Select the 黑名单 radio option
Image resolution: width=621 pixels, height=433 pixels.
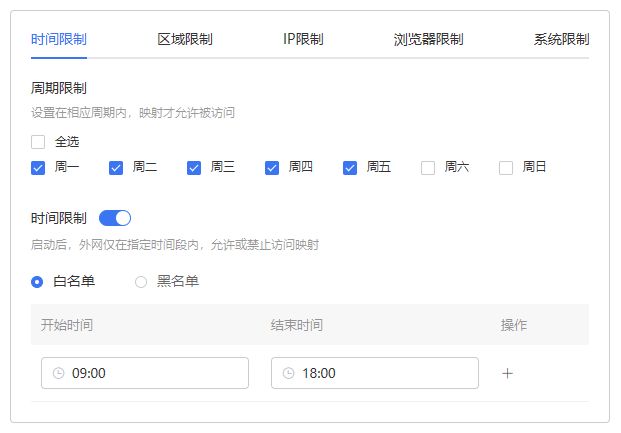(141, 282)
